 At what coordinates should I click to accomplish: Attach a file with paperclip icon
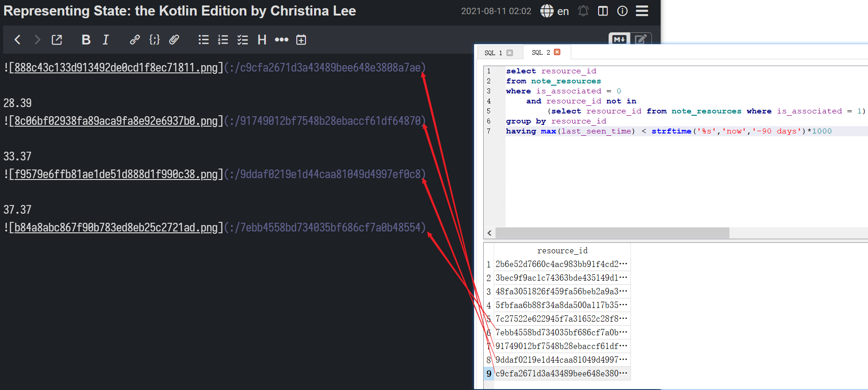click(174, 40)
